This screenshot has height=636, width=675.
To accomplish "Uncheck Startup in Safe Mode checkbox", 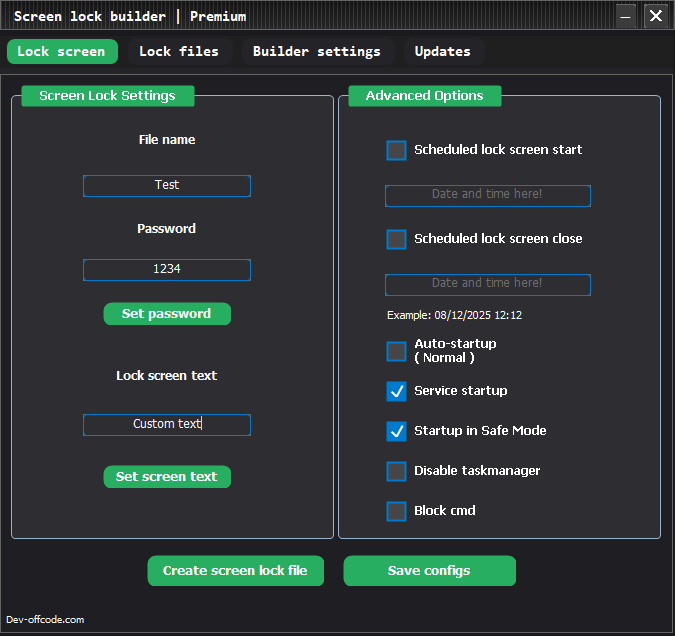I will [396, 431].
